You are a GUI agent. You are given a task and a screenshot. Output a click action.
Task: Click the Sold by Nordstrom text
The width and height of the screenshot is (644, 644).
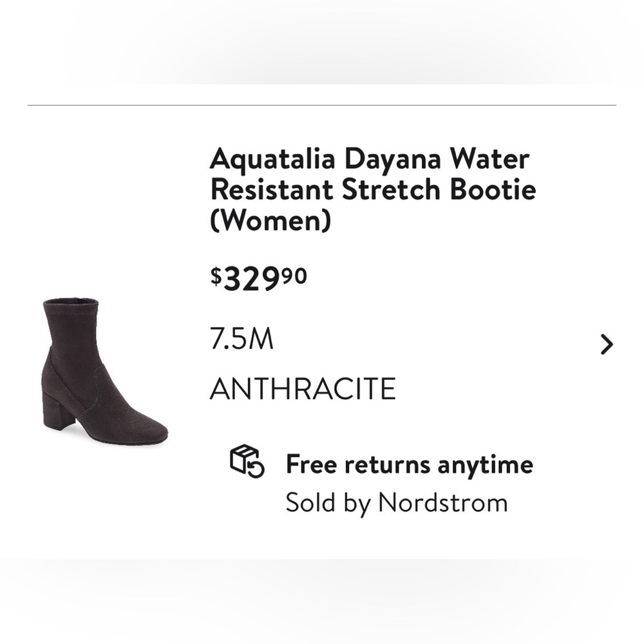397,504
